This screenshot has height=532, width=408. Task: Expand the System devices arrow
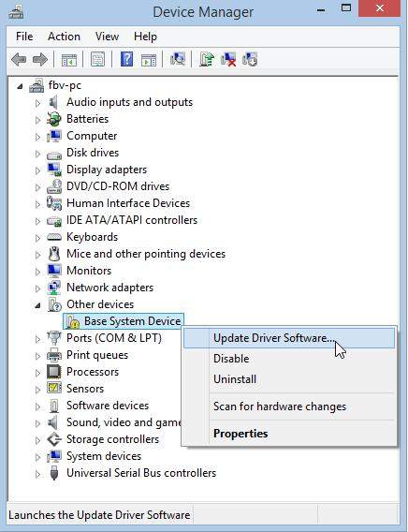pos(38,457)
